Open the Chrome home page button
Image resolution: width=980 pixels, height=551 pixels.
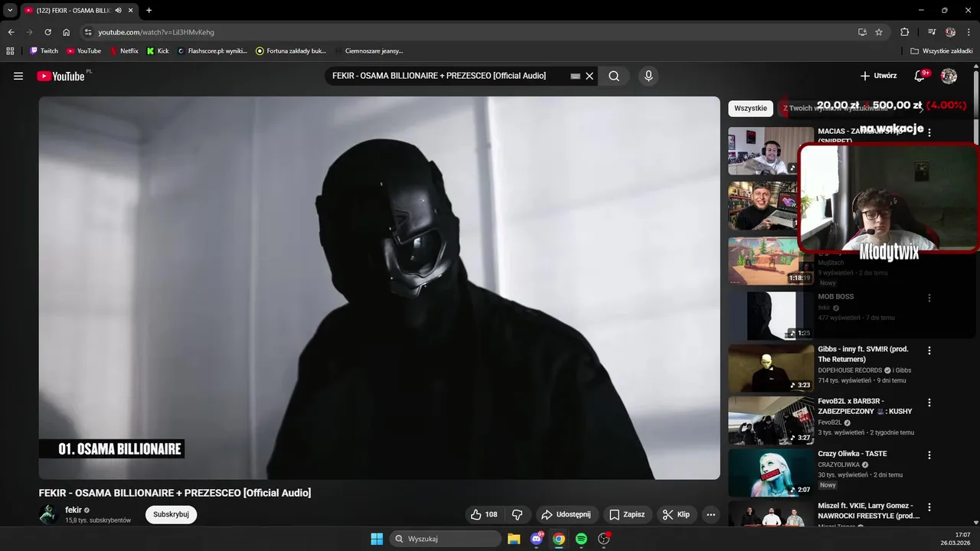click(67, 32)
